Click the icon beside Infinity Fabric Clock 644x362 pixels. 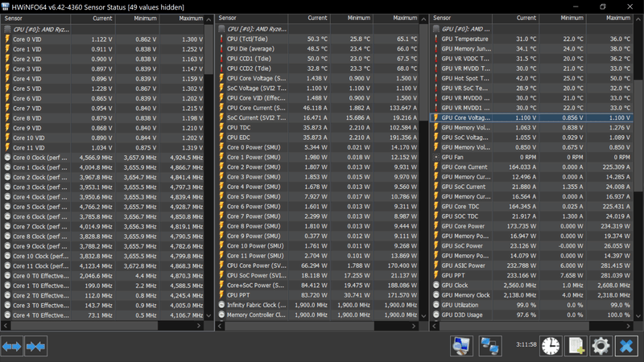click(222, 305)
